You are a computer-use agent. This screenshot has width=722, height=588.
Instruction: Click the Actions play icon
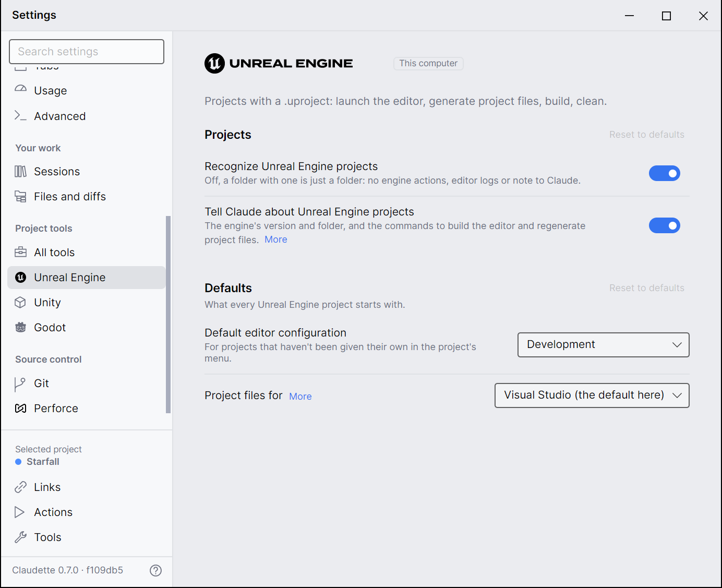tap(20, 512)
